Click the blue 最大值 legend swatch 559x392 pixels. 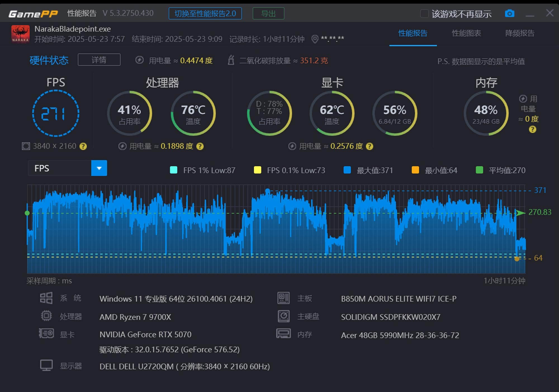[347, 170]
